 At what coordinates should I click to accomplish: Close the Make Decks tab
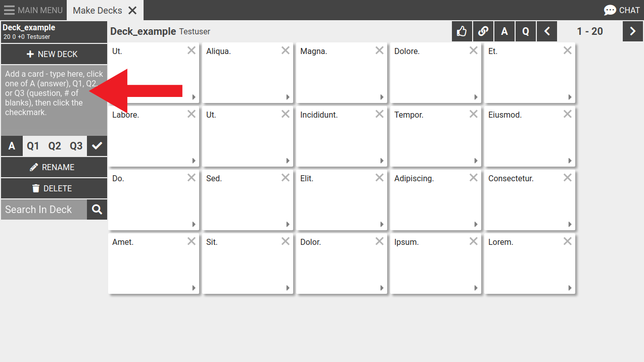click(132, 10)
